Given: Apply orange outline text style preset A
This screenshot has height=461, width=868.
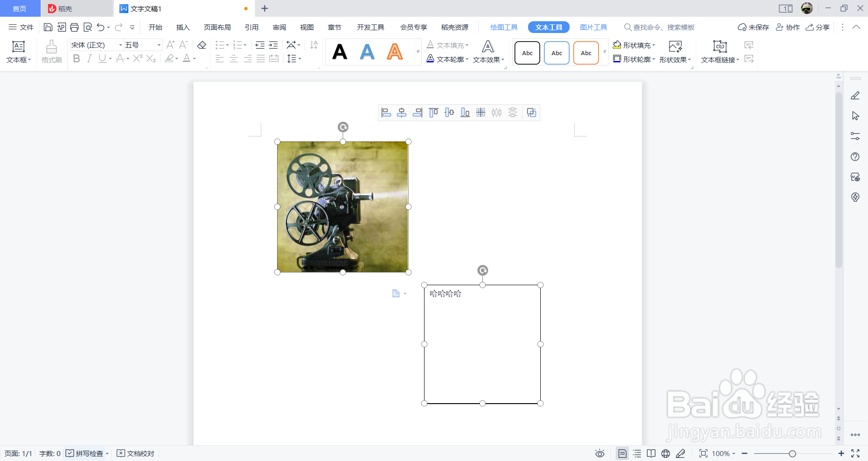Looking at the screenshot, I should pyautogui.click(x=395, y=52).
